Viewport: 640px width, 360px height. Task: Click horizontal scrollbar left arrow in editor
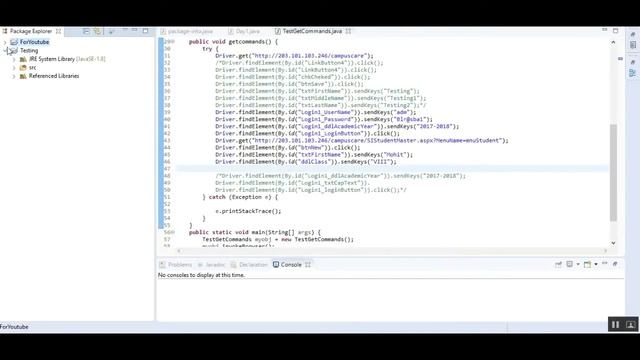(x=179, y=251)
